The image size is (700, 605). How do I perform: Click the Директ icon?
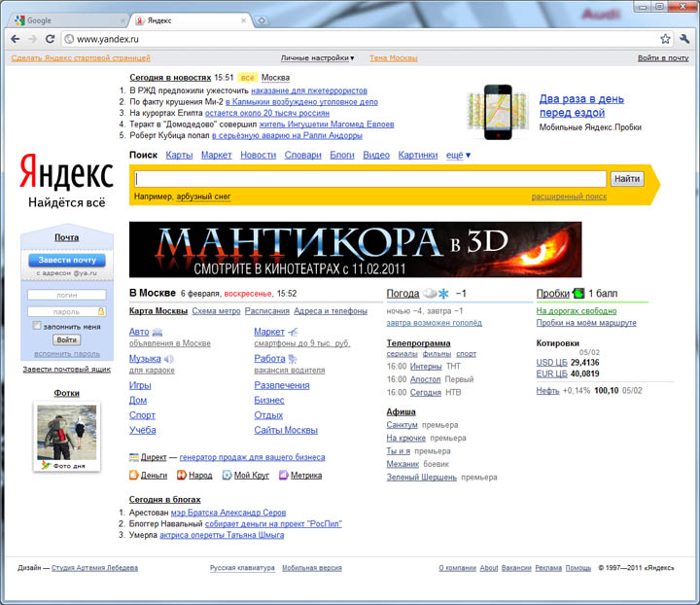click(x=133, y=457)
